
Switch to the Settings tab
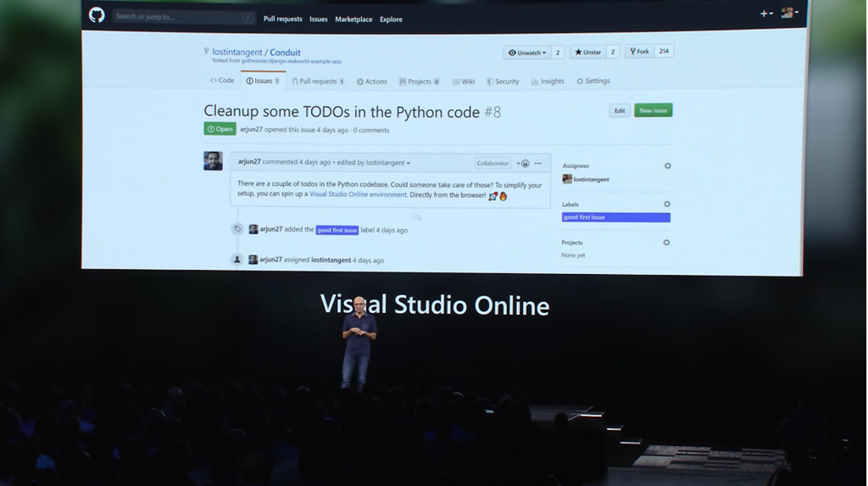click(x=593, y=81)
